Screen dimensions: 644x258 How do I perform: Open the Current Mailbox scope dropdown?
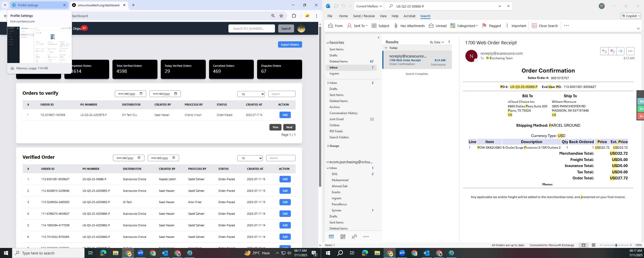point(369,6)
